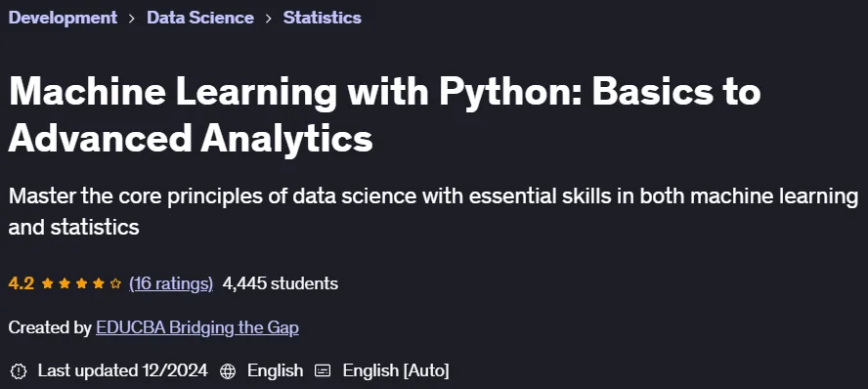868x389 pixels.
Task: Go to the Data Science breadcrumb category
Action: 200,18
